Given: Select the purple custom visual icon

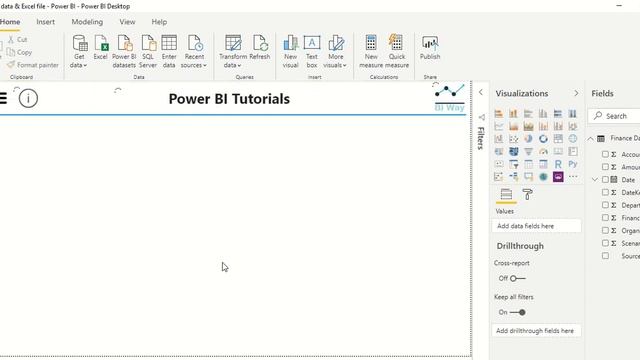Looking at the screenshot, I should (558, 177).
